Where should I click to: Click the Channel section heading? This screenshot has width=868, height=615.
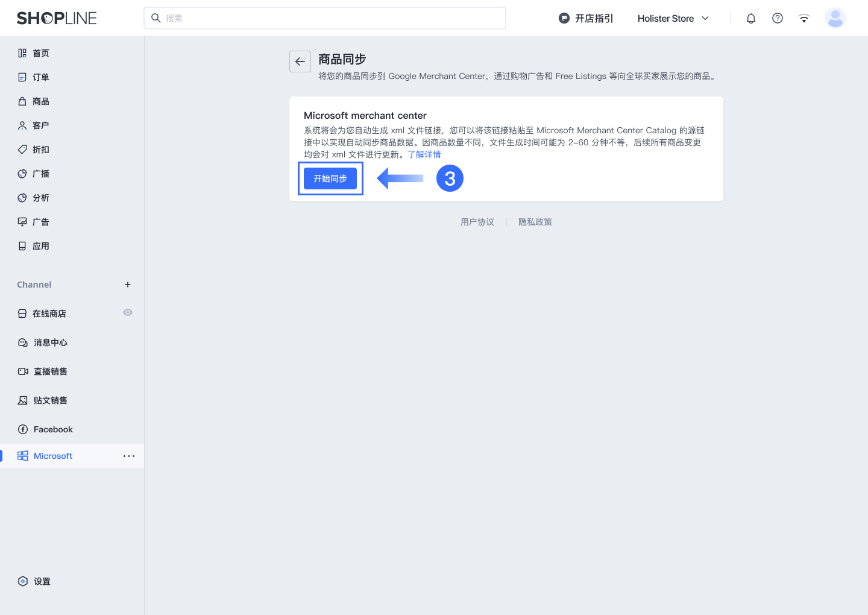click(x=34, y=285)
